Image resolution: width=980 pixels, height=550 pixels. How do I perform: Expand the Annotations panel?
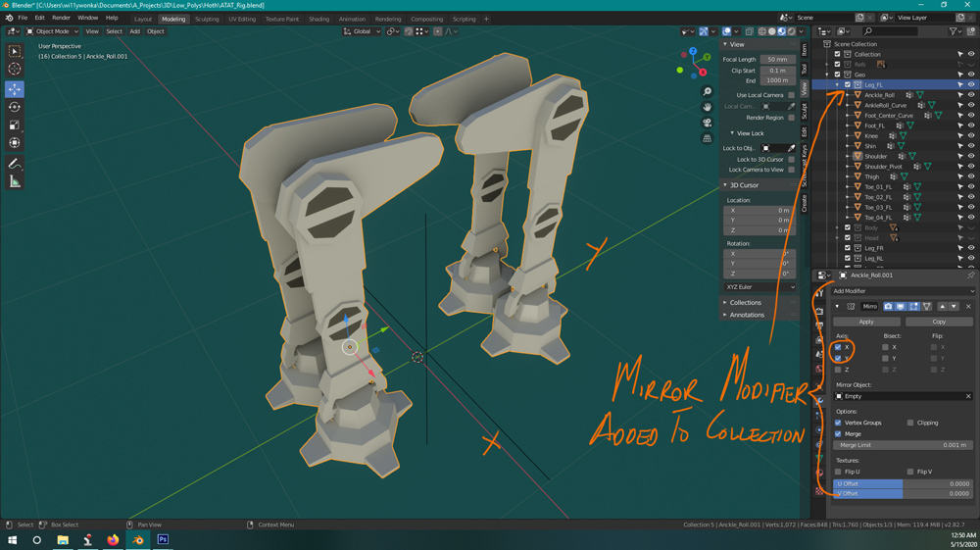[760, 315]
